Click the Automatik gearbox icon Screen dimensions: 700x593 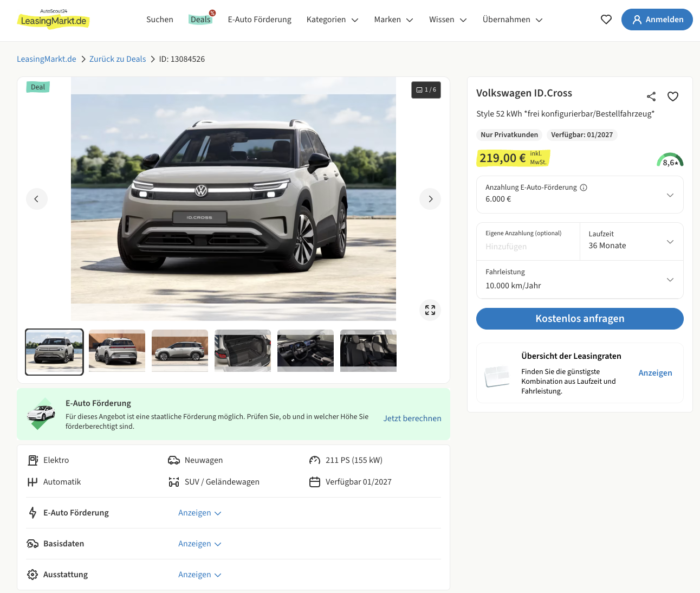33,482
